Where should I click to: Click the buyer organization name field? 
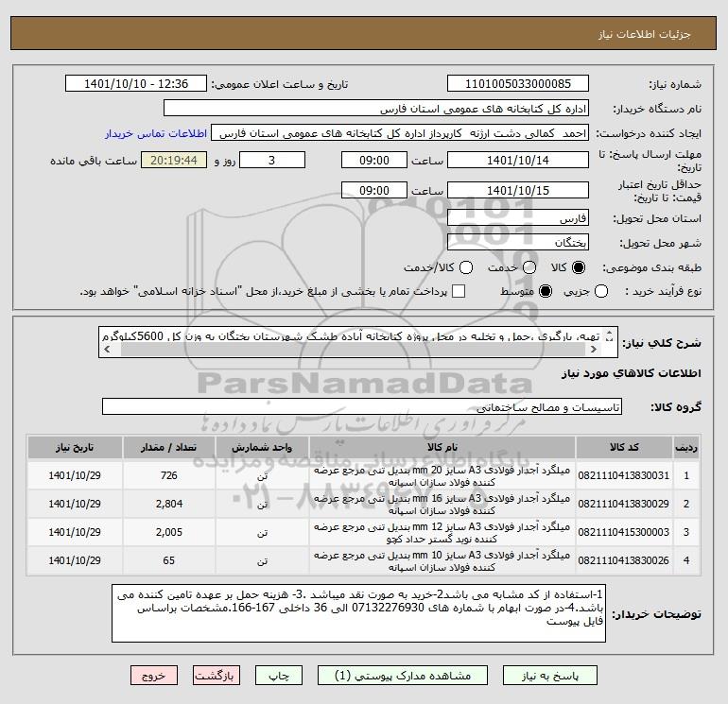(376, 109)
